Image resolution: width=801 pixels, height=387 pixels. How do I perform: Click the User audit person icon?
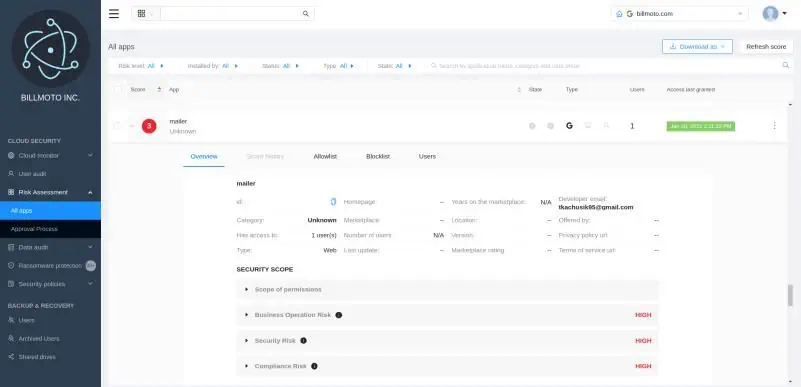(11, 174)
